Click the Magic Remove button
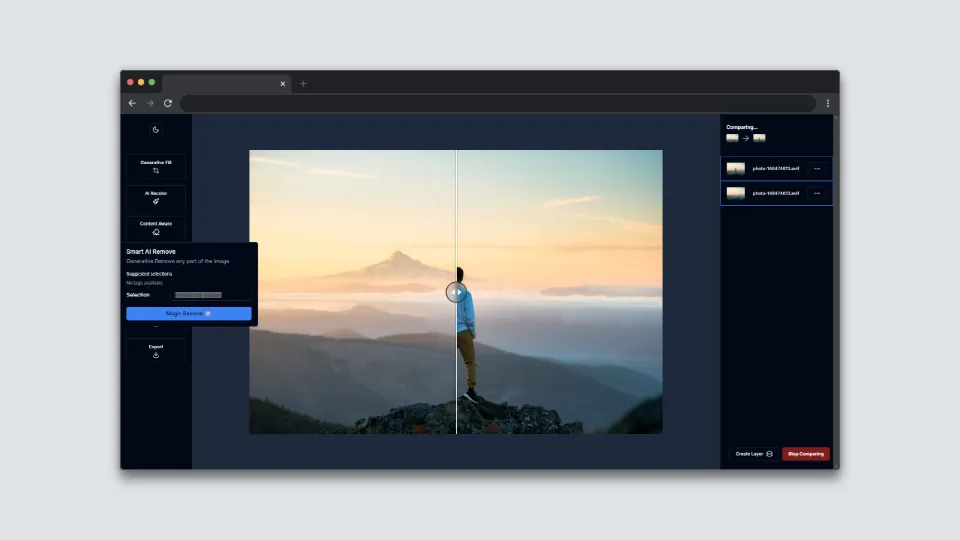Screen dimensions: 960x540 [189, 313]
